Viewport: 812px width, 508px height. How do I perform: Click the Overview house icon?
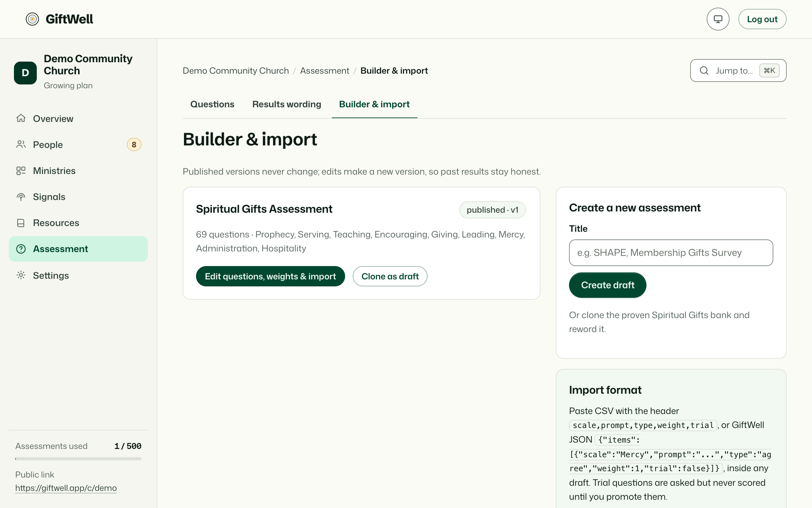(21, 118)
